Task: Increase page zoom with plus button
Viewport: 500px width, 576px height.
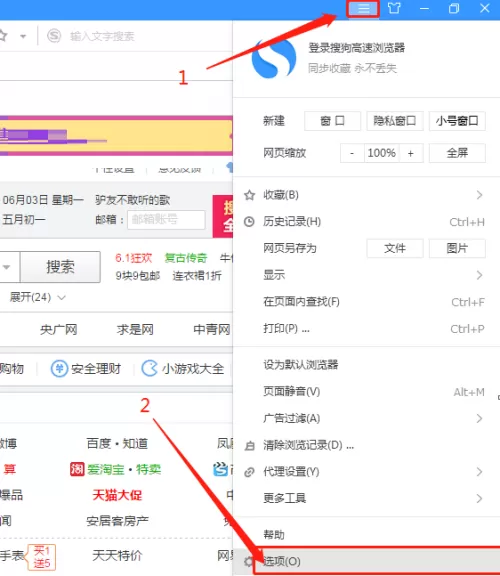Action: (x=411, y=153)
